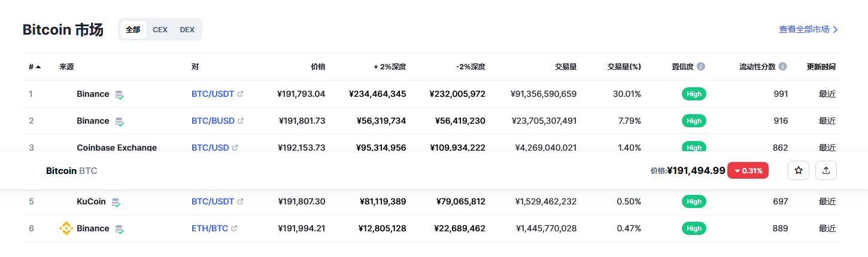The image size is (868, 257).
Task: Click the star icon to watchlist Bitcoin
Action: (x=798, y=170)
